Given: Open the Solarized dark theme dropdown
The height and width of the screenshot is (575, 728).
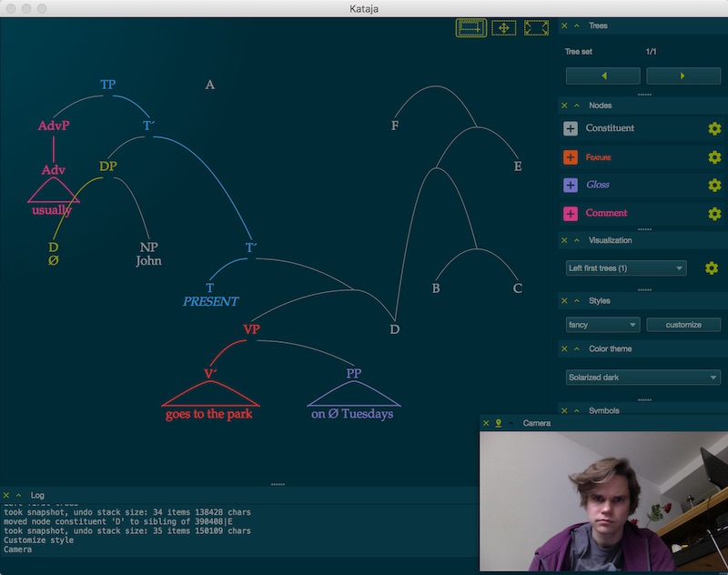Looking at the screenshot, I should (643, 378).
